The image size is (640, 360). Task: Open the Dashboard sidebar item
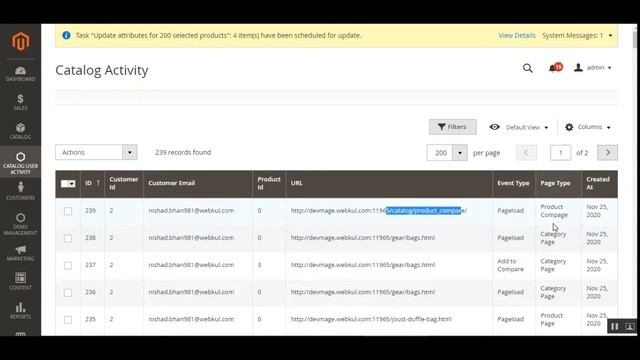point(20,74)
